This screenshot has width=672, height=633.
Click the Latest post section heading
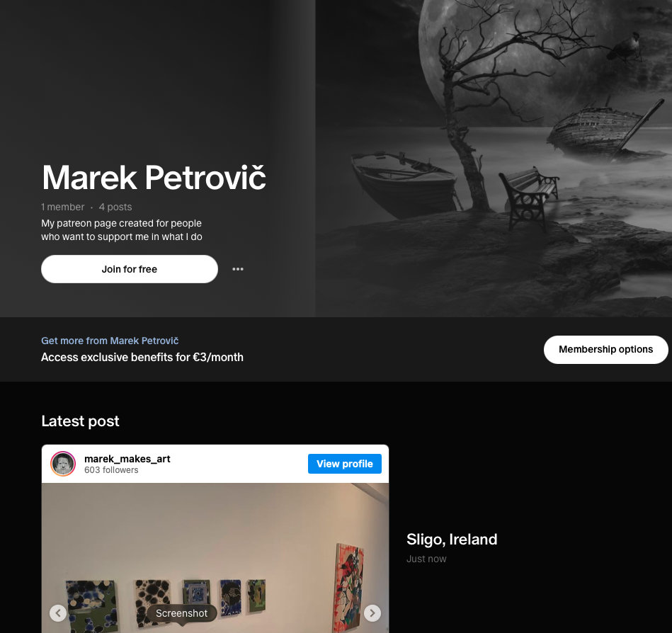(80, 421)
